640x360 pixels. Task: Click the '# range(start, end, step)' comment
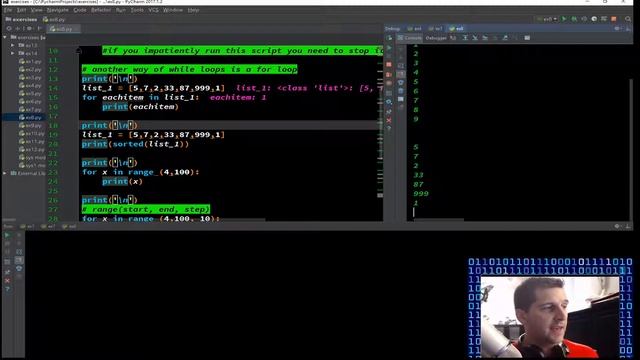[x=146, y=209]
